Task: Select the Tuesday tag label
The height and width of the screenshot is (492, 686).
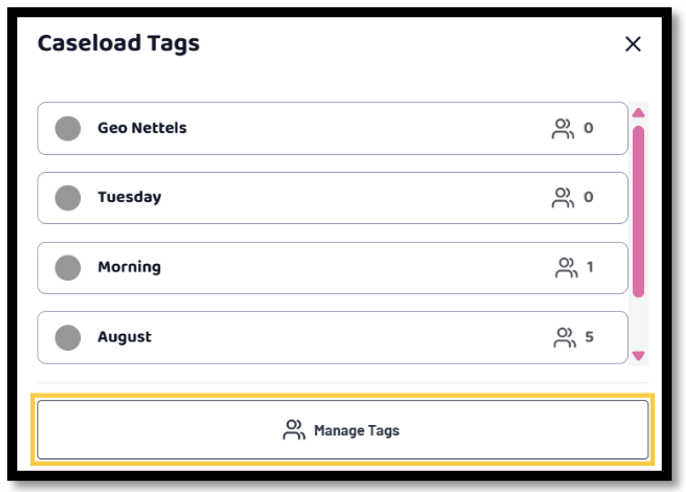Action: point(130,197)
